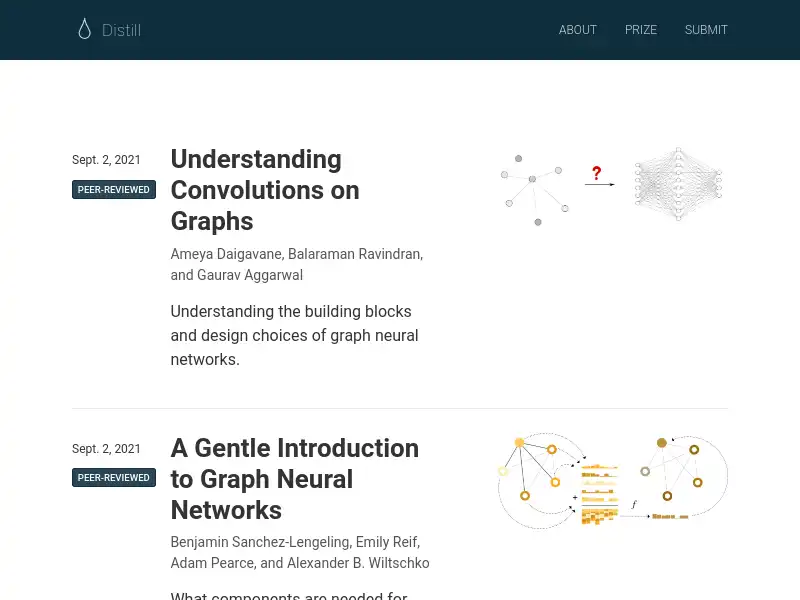Click the graph-to-network thumbnail illustration
Viewport: 800px width, 600px height.
tap(610, 185)
